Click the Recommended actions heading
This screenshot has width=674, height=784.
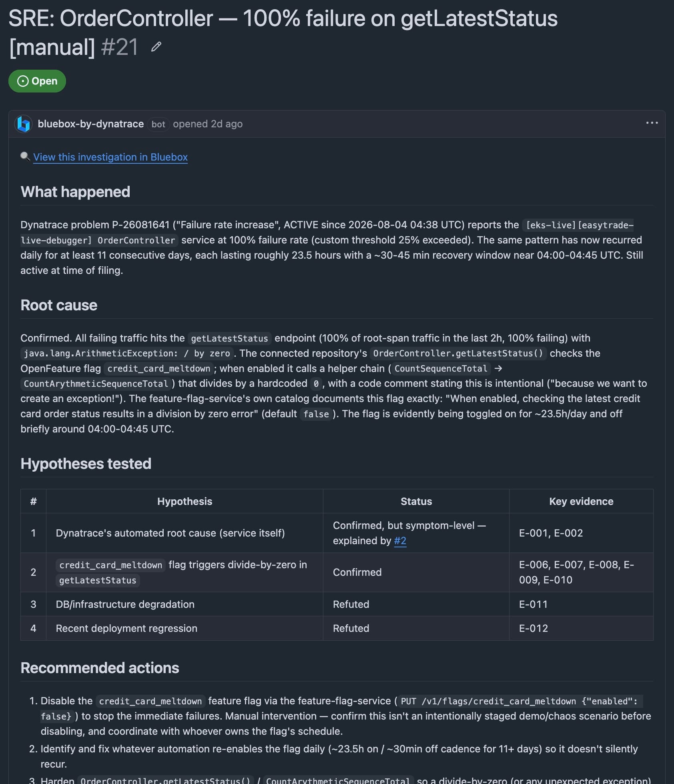click(x=100, y=668)
